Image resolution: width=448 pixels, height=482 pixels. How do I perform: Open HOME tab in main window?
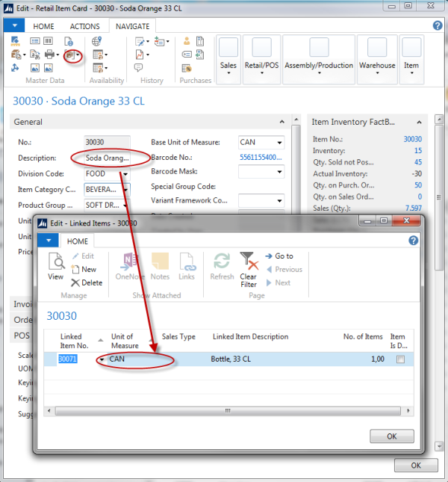[43, 26]
